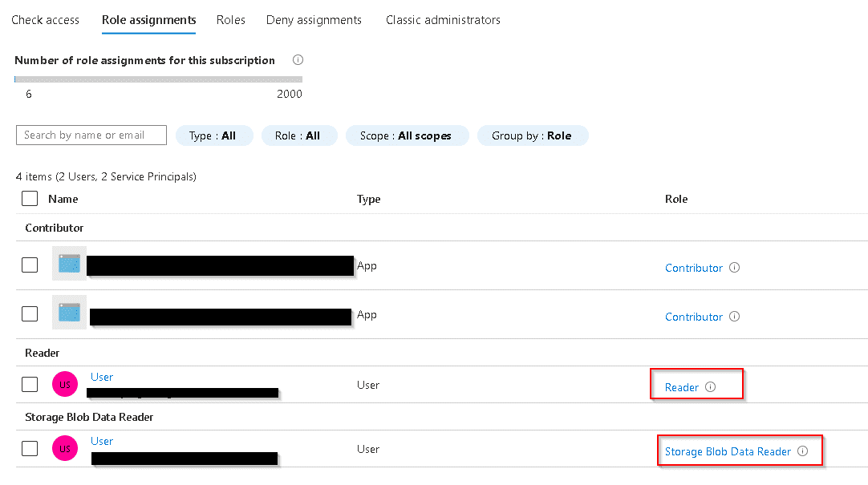Click the US avatar under Storage Blob Data Reader
The width and height of the screenshot is (868, 485).
click(x=65, y=448)
